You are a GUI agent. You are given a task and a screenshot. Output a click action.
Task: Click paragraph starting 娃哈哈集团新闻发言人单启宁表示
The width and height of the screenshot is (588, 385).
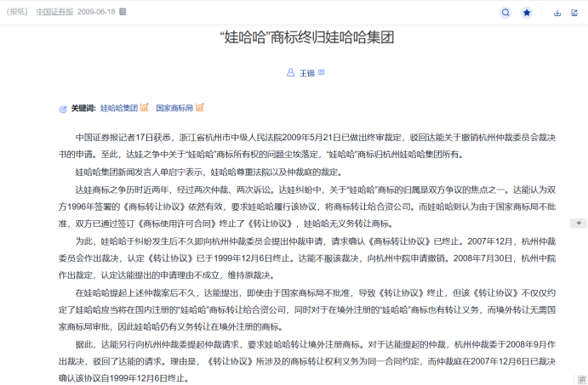point(208,173)
